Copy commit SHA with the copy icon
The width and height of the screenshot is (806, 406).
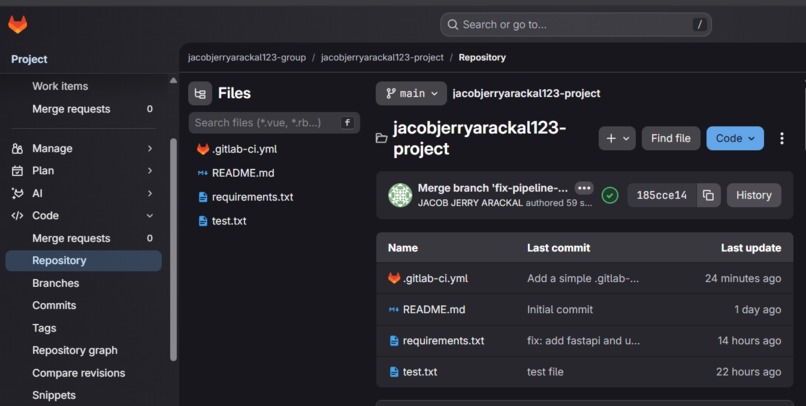point(708,195)
